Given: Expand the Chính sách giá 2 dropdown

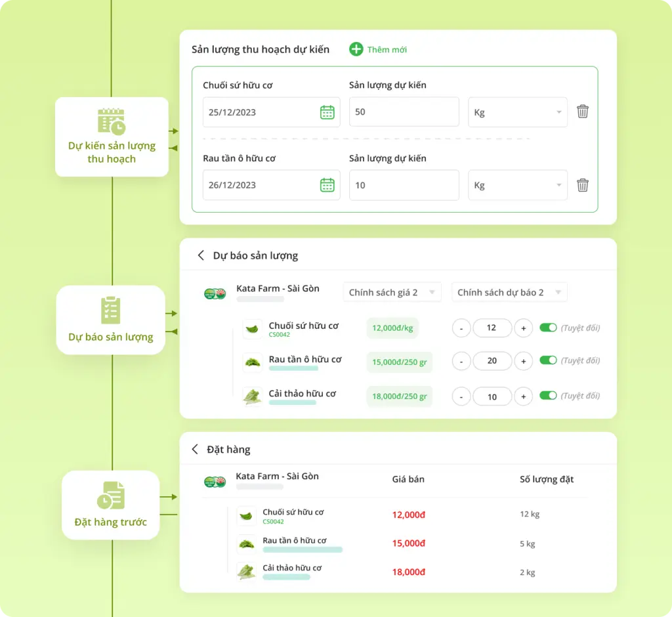Looking at the screenshot, I should click(392, 293).
